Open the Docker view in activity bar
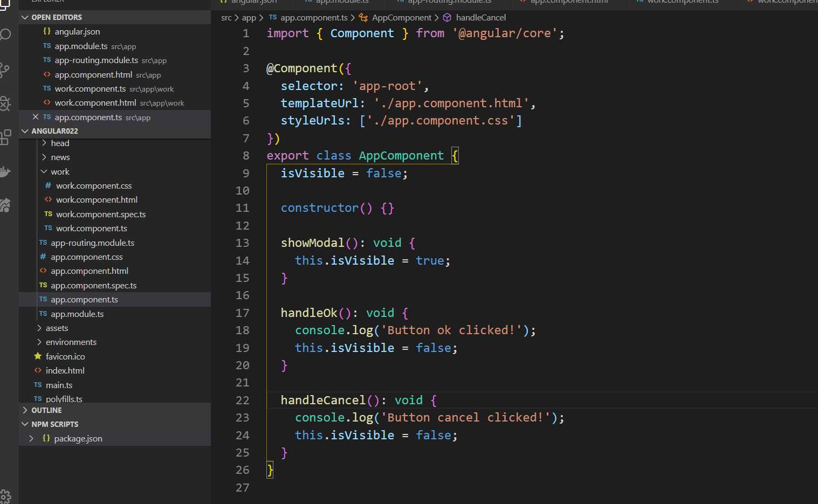The width and height of the screenshot is (818, 504). pos(5,171)
